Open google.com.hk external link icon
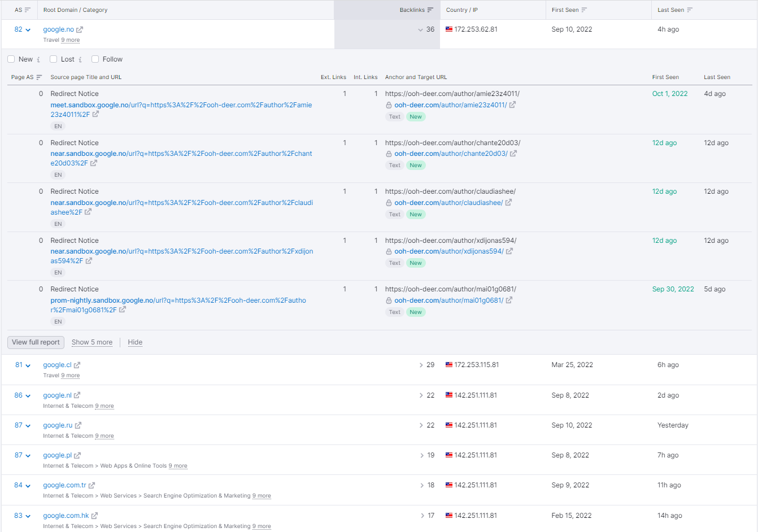Image resolution: width=758 pixels, height=532 pixels. tap(94, 516)
